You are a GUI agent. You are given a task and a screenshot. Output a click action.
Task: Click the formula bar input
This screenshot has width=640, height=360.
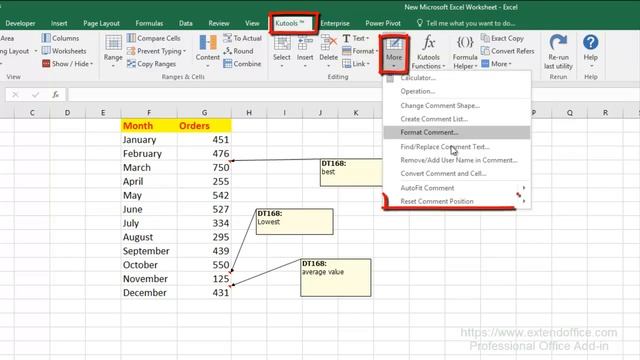coord(353,95)
